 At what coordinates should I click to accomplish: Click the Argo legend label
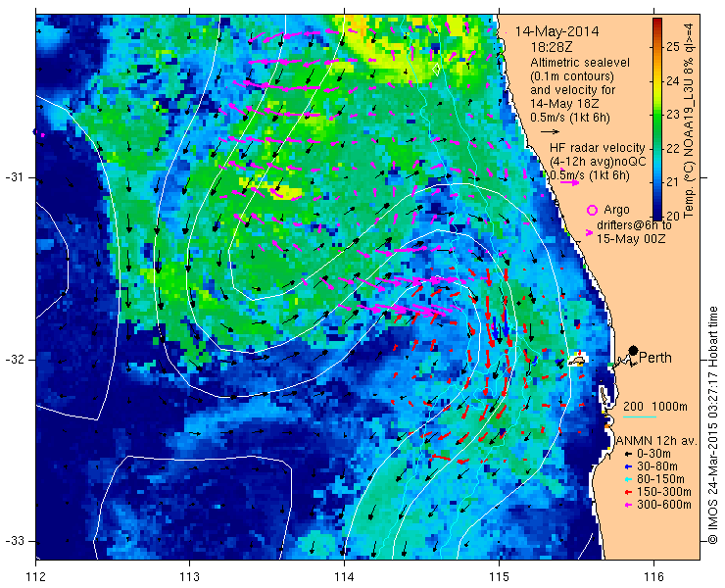point(616,210)
